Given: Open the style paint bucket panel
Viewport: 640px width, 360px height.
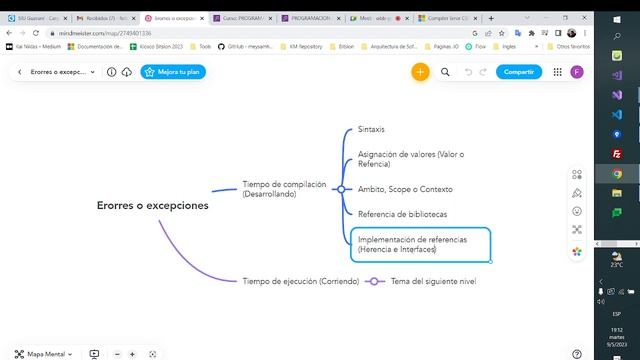Looking at the screenshot, I should pyautogui.click(x=577, y=193).
